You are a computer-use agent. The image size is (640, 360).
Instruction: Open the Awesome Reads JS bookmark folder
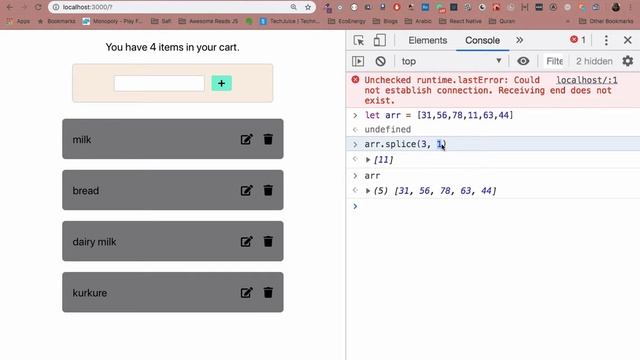(208, 21)
